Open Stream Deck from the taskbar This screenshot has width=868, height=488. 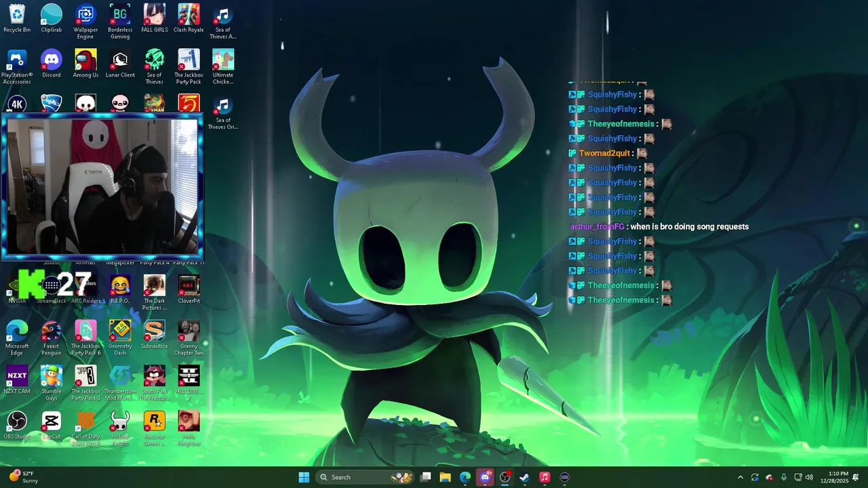565,477
